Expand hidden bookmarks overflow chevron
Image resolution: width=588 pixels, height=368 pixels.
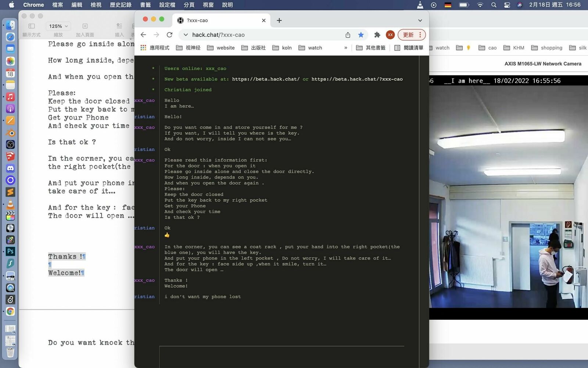click(x=345, y=47)
